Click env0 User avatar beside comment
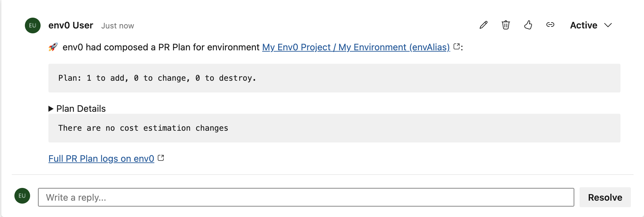This screenshot has width=644, height=217. pos(33,25)
